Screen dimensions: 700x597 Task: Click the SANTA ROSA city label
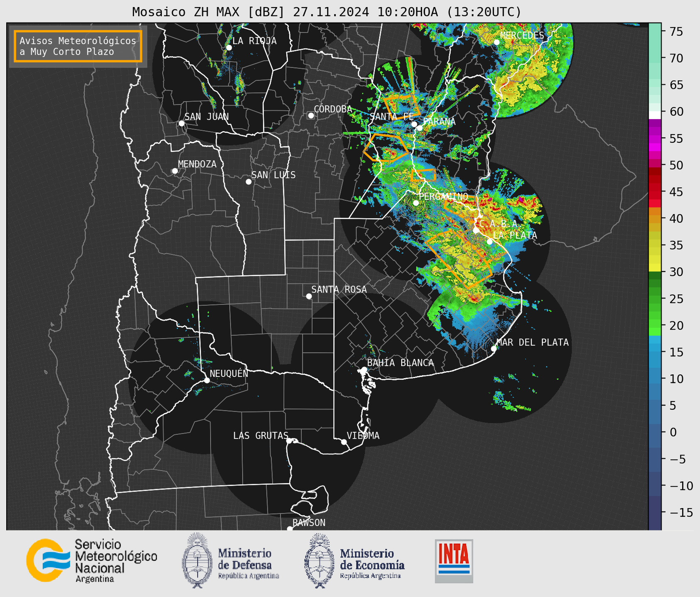coord(339,289)
